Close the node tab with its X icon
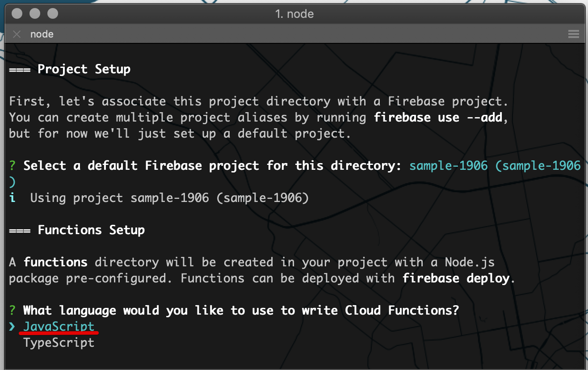The height and width of the screenshot is (370, 588). 17,34
